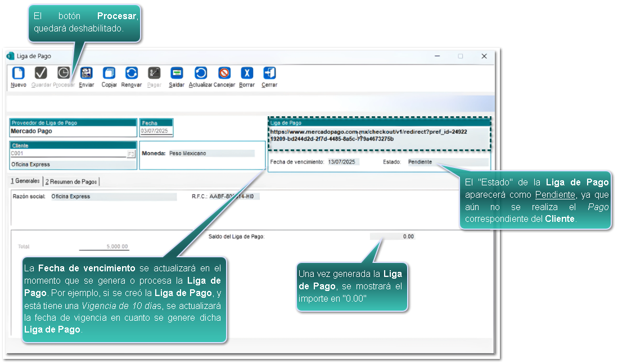Click the Liga de Pago title bar app icon
This screenshot has width=618, height=364.
click(10, 56)
